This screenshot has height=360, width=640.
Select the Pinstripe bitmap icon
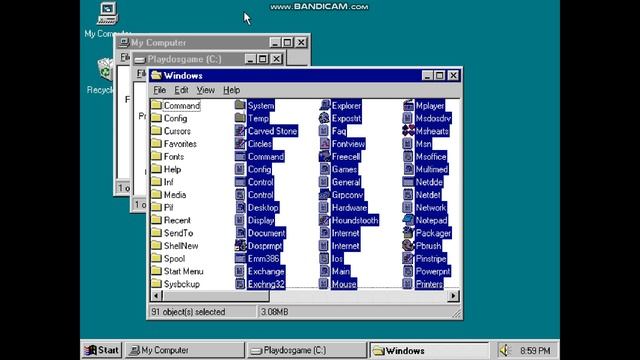coord(408,258)
